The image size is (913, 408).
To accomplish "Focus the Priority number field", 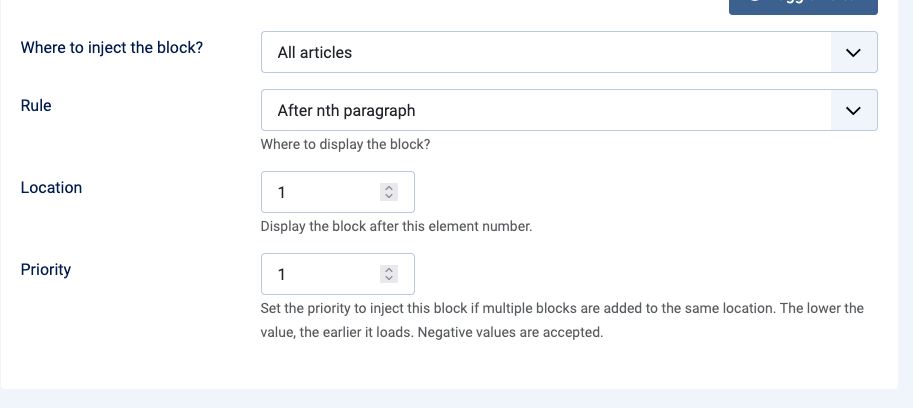I will click(x=320, y=274).
